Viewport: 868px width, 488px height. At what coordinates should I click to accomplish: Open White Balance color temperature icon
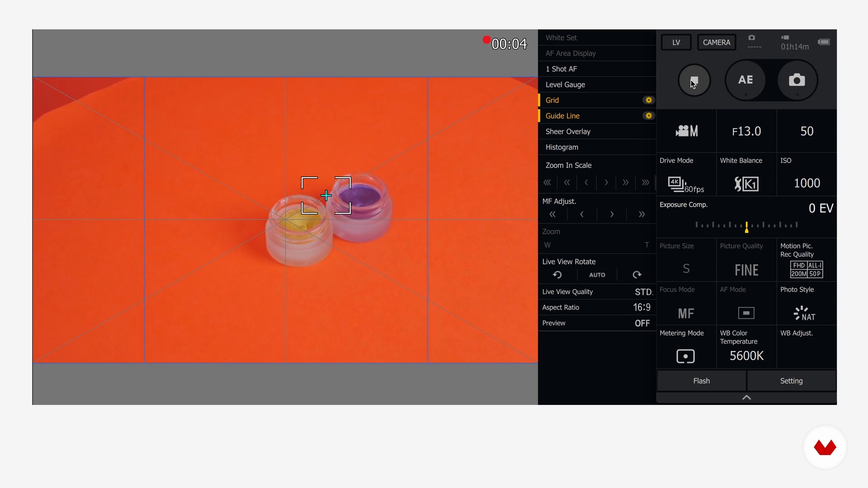(746, 183)
